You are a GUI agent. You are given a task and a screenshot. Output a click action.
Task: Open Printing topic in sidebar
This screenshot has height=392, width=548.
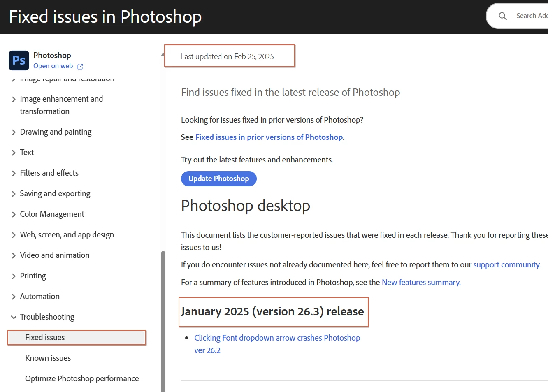pyautogui.click(x=33, y=276)
